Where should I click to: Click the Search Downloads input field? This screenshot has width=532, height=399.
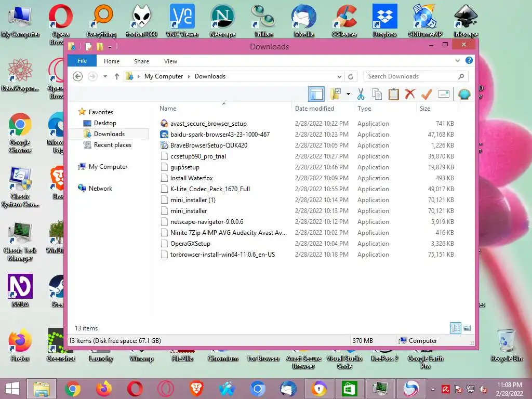[416, 76]
